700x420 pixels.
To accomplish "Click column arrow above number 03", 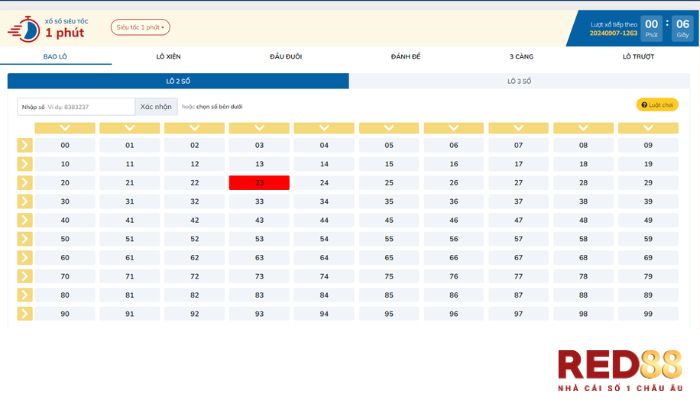I will click(x=259, y=128).
